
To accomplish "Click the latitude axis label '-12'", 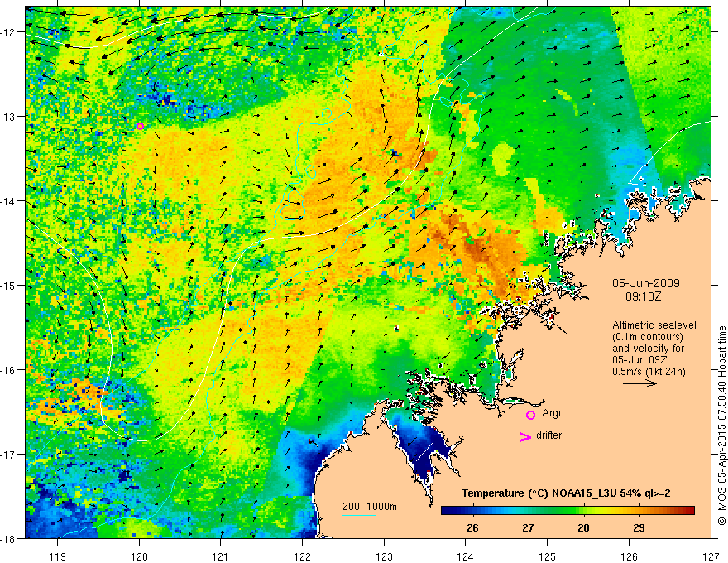I will (x=9, y=32).
